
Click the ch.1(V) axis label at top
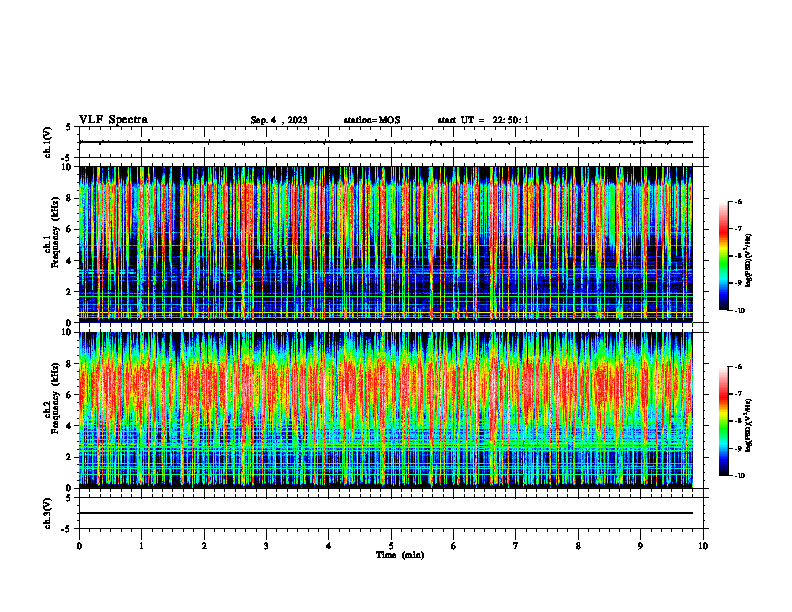click(48, 142)
